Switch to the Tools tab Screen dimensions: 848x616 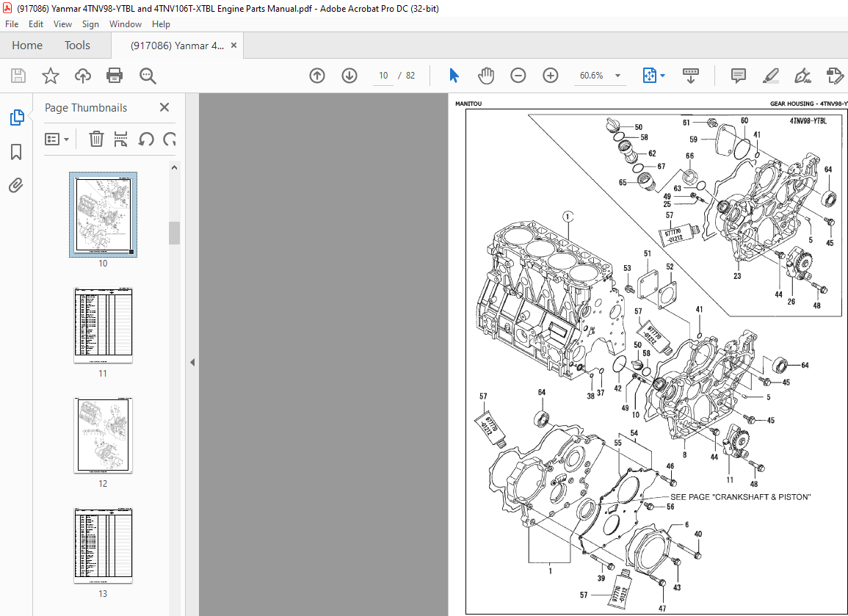[77, 46]
